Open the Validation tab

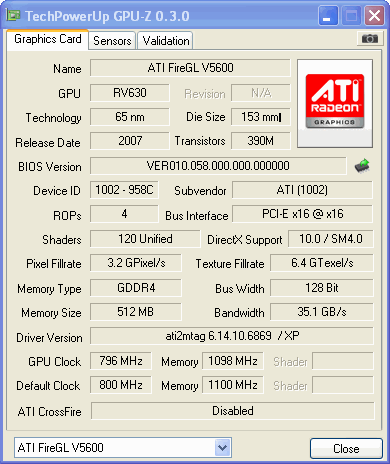point(165,41)
